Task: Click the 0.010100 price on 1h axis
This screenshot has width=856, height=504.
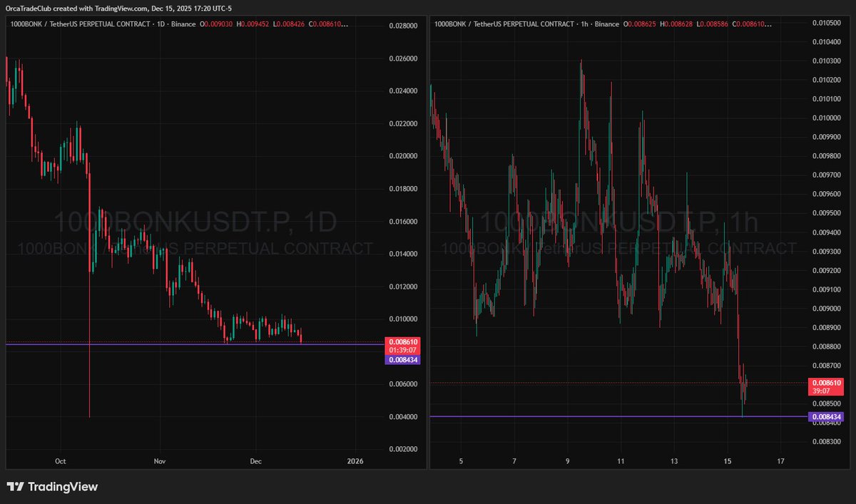Action: [x=827, y=99]
